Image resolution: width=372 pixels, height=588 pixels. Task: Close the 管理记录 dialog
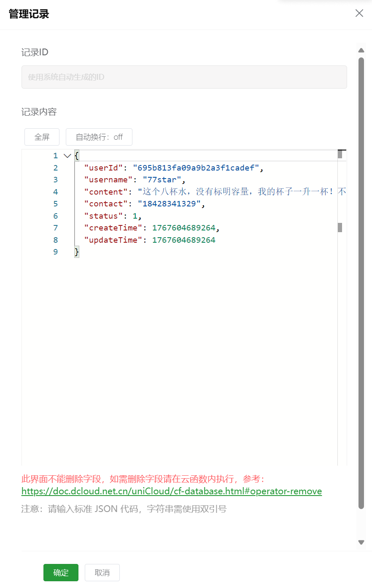[359, 13]
